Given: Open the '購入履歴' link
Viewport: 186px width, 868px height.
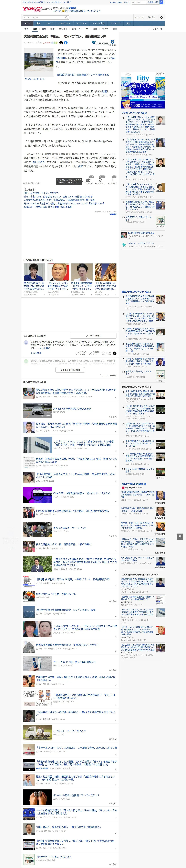Looking at the screenshot, I should (x=152, y=18).
